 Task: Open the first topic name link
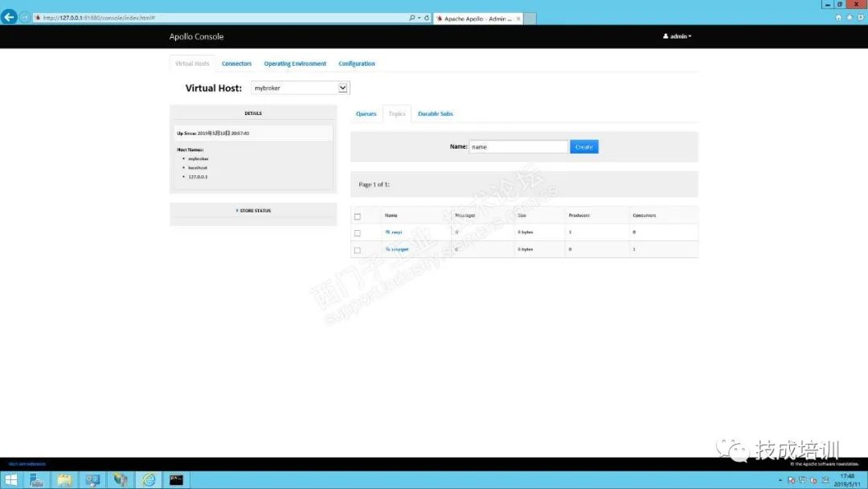pos(396,232)
